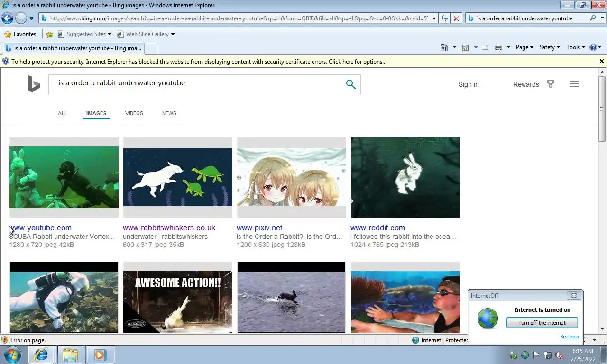Viewport: 607px width, 364px height.
Task: Open the diver in white suit thumbnail
Action: 64,297
